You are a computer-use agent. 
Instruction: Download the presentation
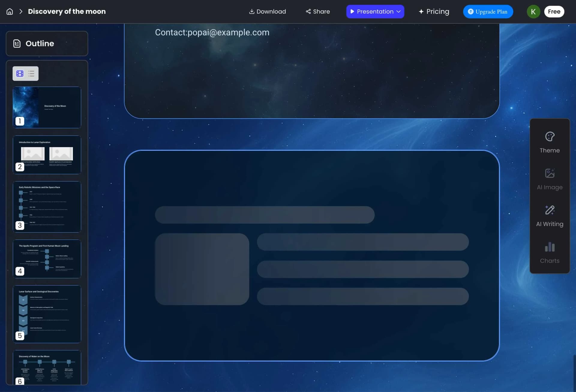(267, 11)
